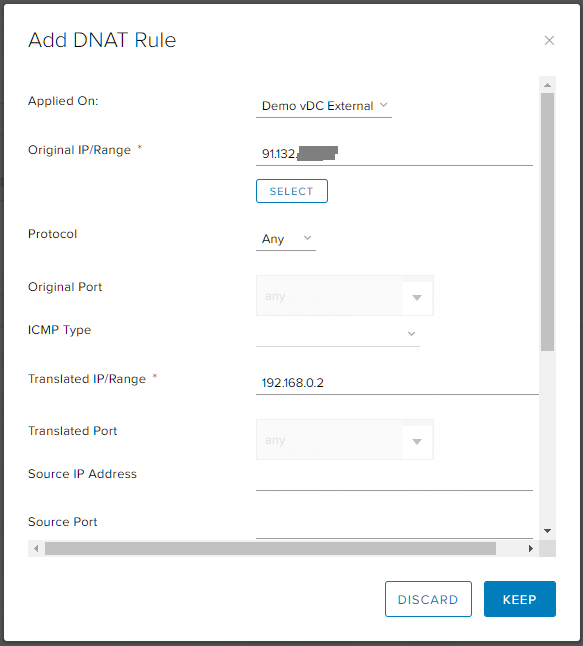
Task: Open the ICMP Type dropdown chevron
Action: (411, 333)
